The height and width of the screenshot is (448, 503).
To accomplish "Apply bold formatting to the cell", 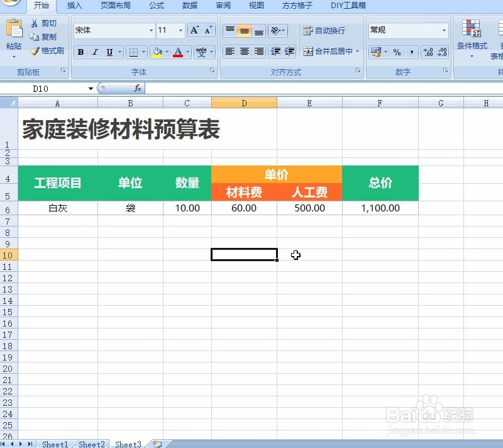I will click(80, 52).
